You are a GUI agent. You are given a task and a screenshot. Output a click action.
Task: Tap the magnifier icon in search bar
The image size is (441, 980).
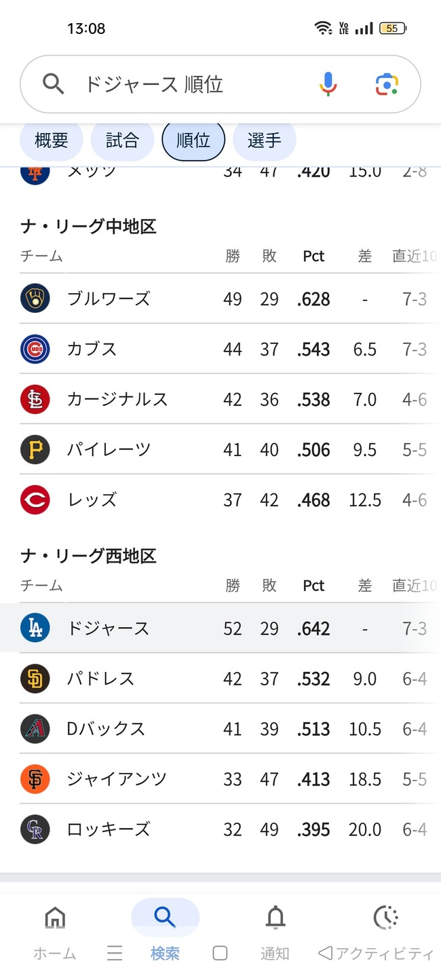click(53, 84)
